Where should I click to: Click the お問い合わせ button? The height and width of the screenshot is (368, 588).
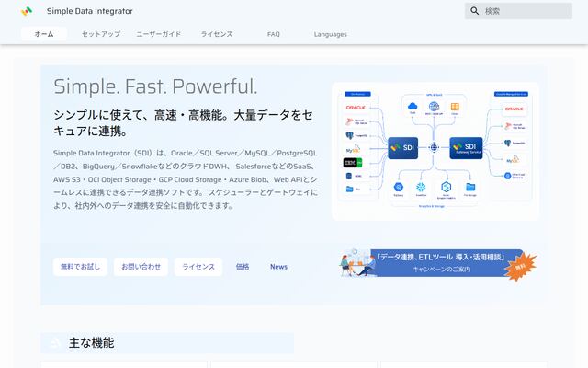coord(141,267)
